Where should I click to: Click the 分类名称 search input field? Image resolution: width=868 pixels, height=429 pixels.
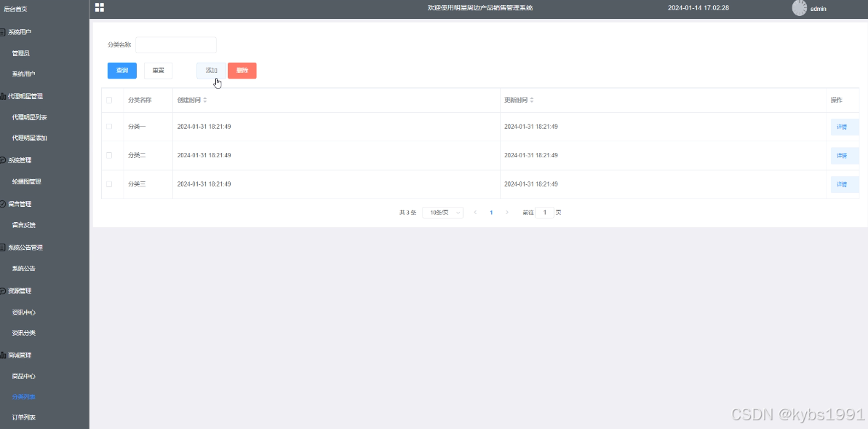[176, 45]
